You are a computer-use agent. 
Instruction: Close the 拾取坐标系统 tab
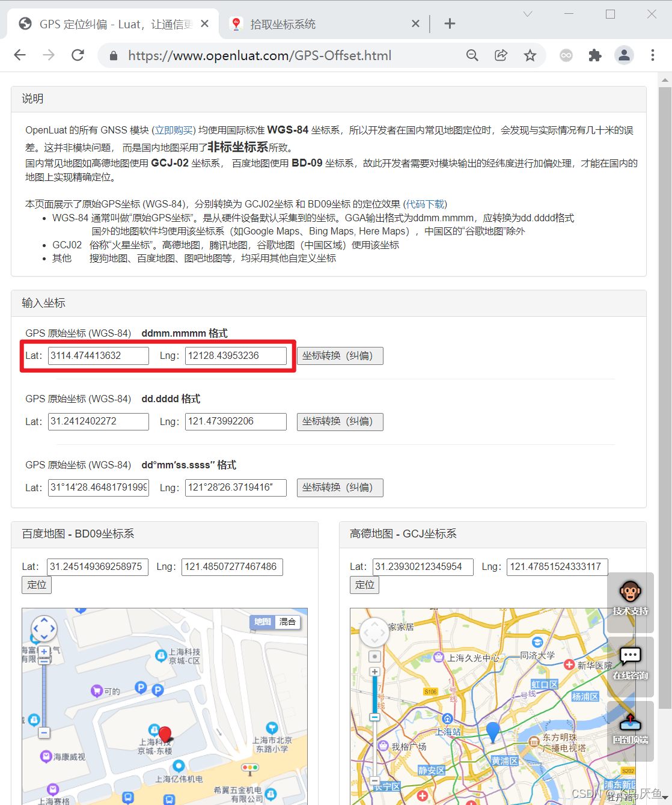[x=415, y=23]
